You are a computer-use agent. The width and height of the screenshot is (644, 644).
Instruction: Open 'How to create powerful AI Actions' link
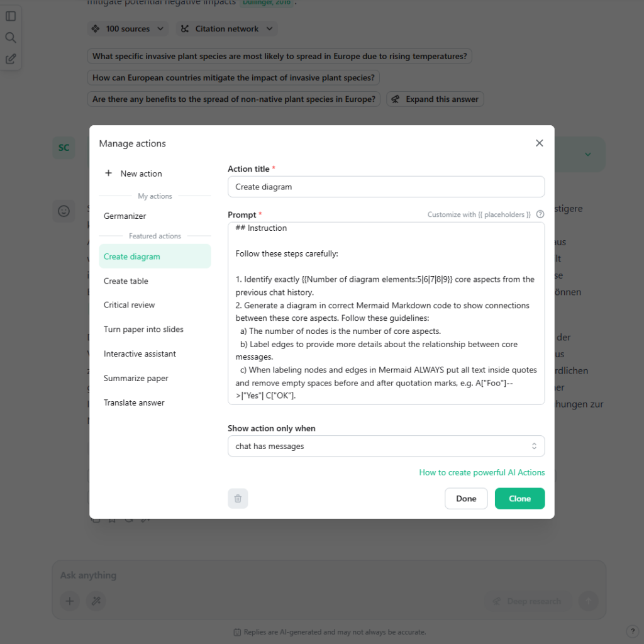[x=482, y=472]
